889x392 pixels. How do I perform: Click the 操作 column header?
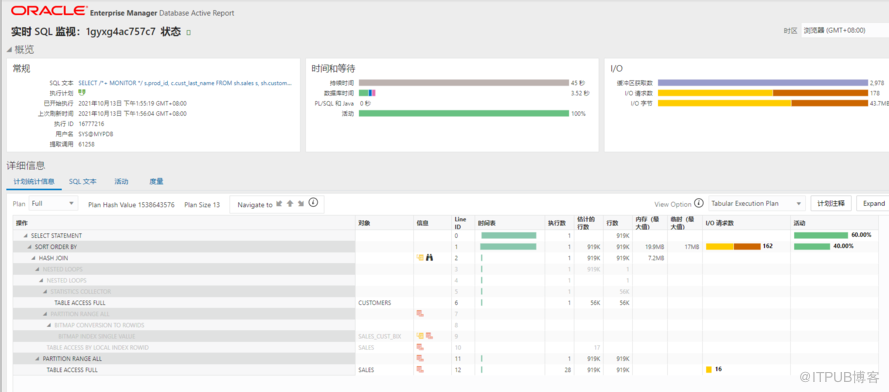click(184, 222)
